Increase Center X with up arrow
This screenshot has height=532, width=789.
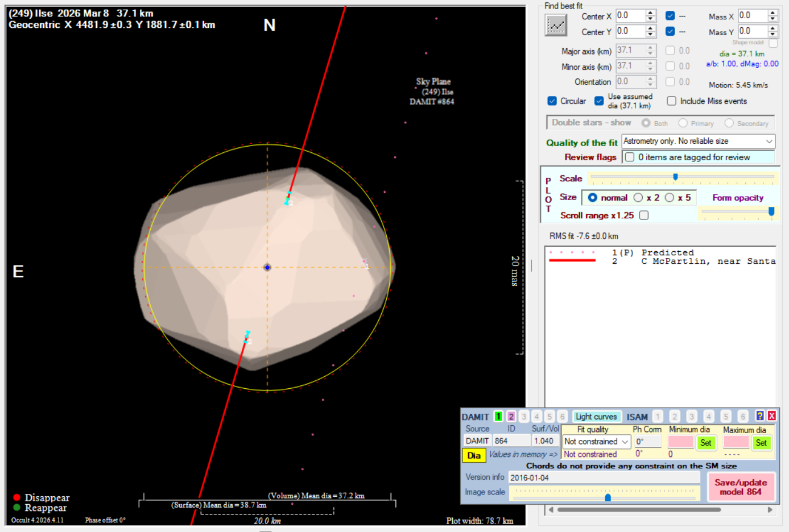pos(651,13)
